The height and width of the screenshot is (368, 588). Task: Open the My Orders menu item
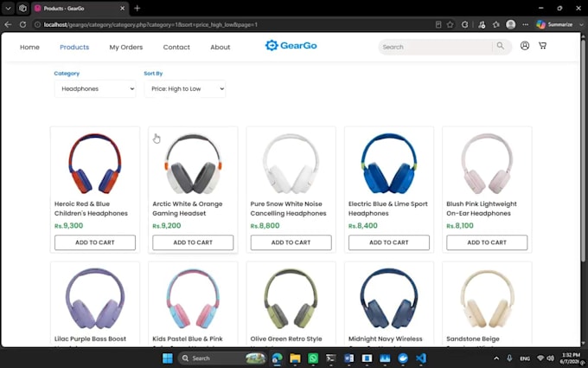pyautogui.click(x=126, y=48)
